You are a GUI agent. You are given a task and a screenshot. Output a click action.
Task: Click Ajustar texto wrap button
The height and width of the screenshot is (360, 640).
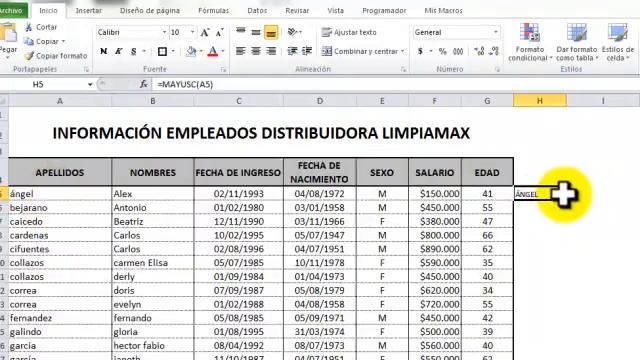pyautogui.click(x=349, y=32)
